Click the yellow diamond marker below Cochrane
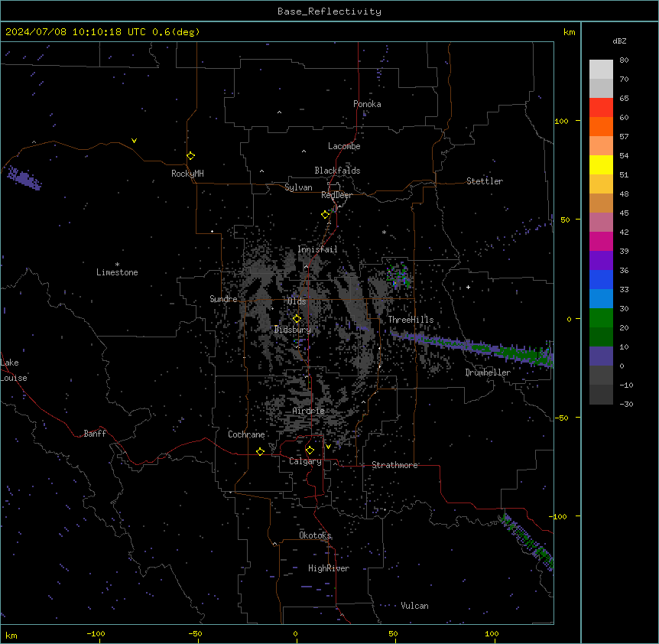 click(260, 451)
